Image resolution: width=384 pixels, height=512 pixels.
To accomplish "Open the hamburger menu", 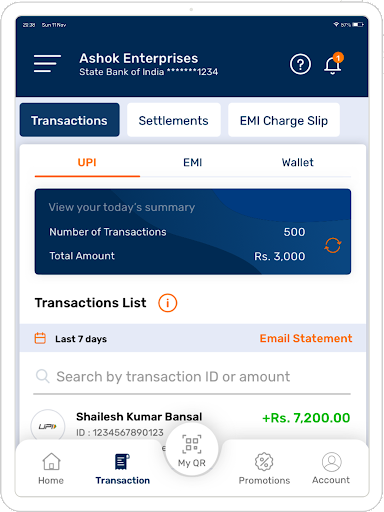I will [x=47, y=63].
